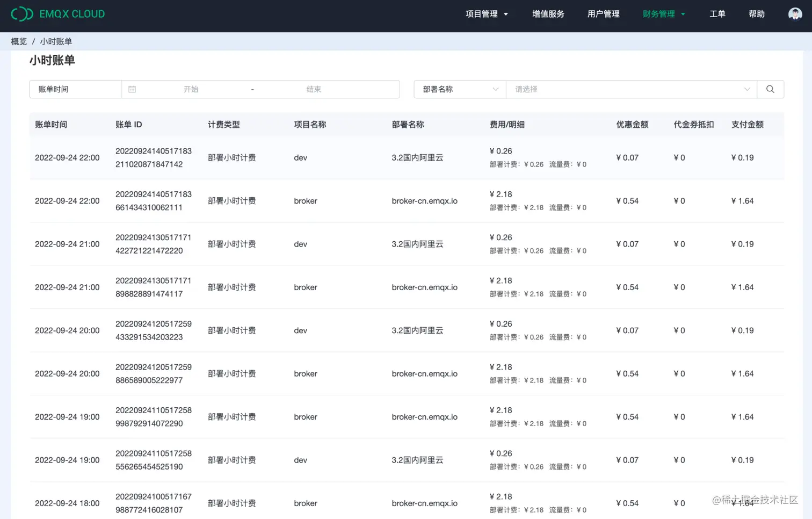Select the 增值服务 menu item
Viewport: 812px width, 519px height.
pos(548,14)
